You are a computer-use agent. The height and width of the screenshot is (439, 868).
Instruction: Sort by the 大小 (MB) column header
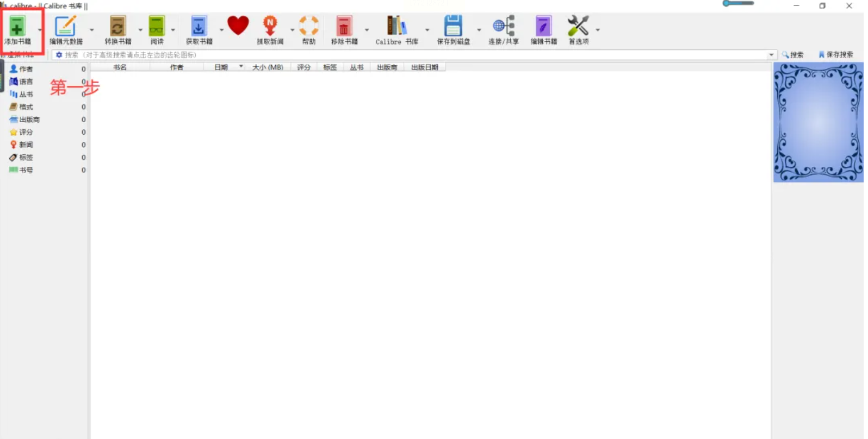click(268, 67)
